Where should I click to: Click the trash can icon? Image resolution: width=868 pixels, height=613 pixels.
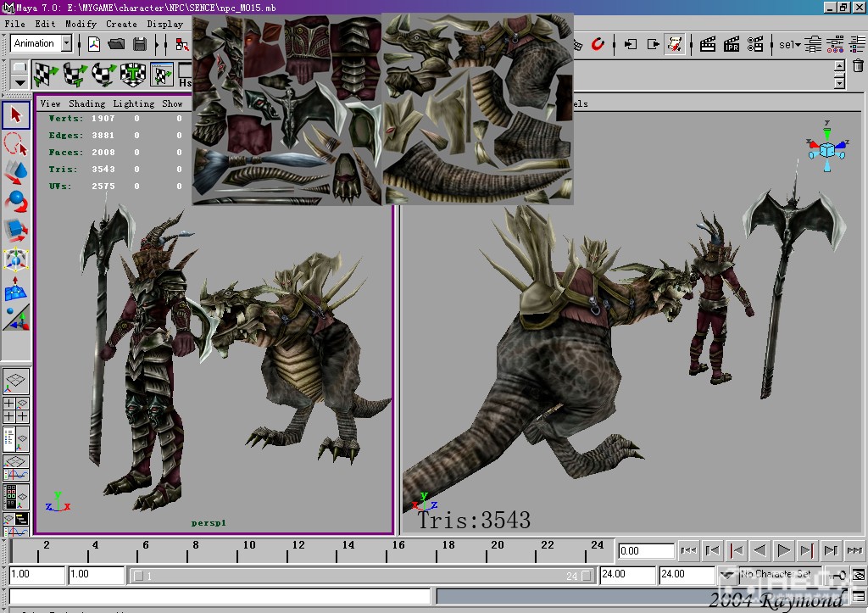858,66
